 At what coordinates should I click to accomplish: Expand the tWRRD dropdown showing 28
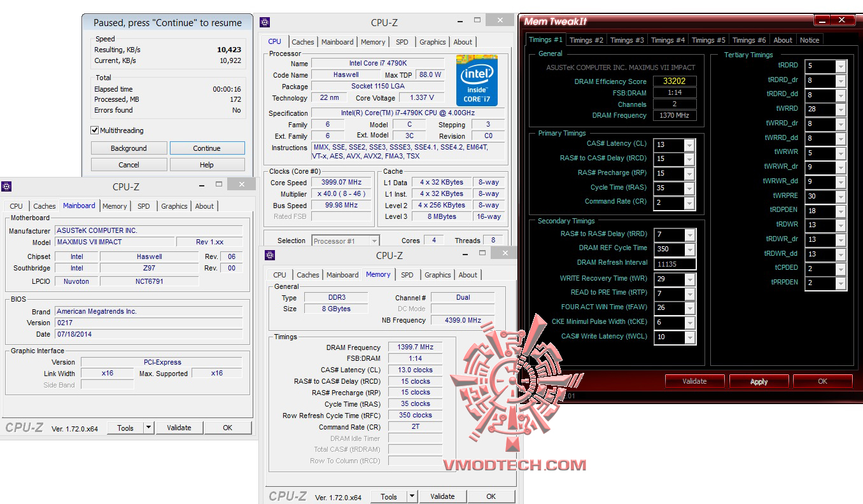[x=841, y=110]
